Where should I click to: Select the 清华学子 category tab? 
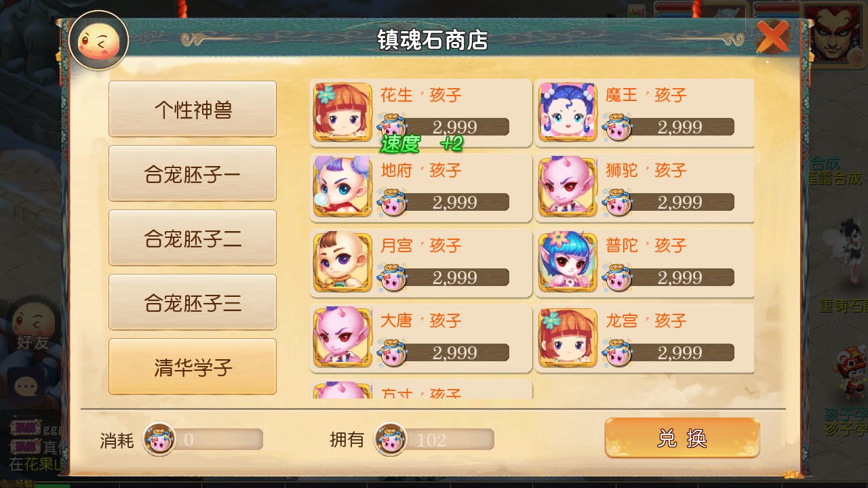(193, 367)
